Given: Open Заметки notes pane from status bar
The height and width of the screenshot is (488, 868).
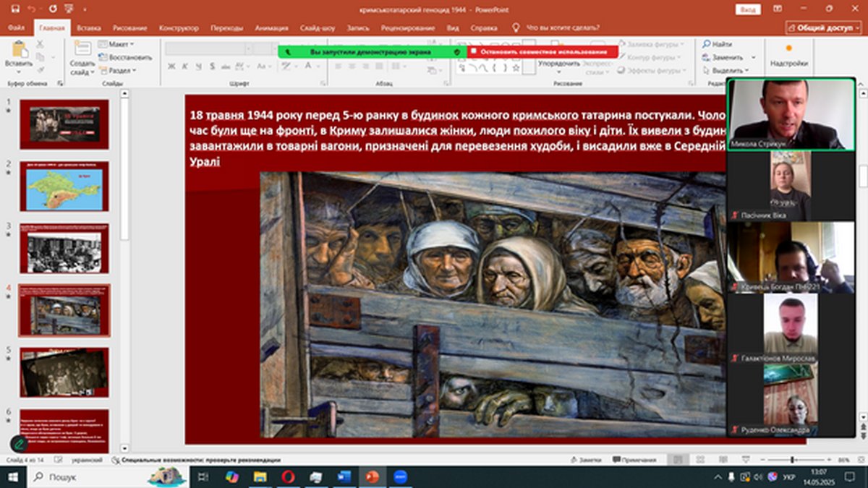Looking at the screenshot, I should pyautogui.click(x=584, y=460).
